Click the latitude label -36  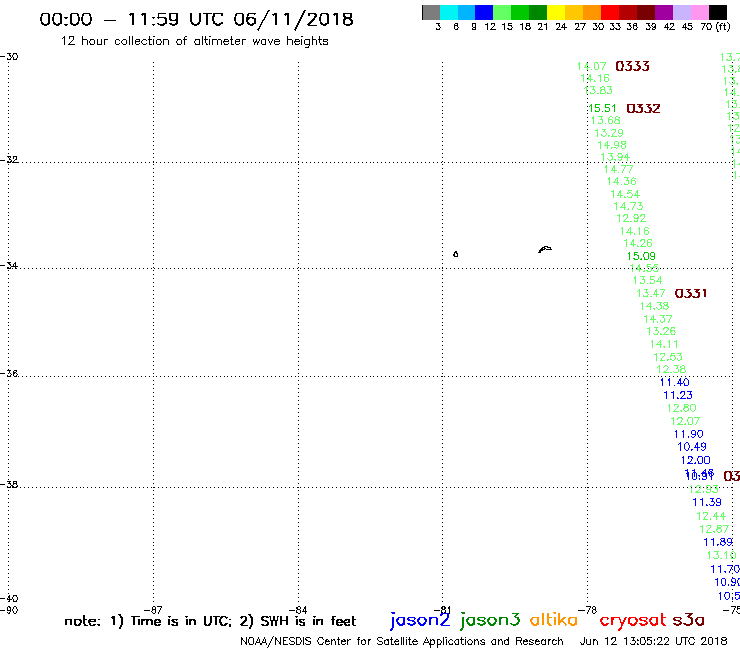pyautogui.click(x=9, y=374)
